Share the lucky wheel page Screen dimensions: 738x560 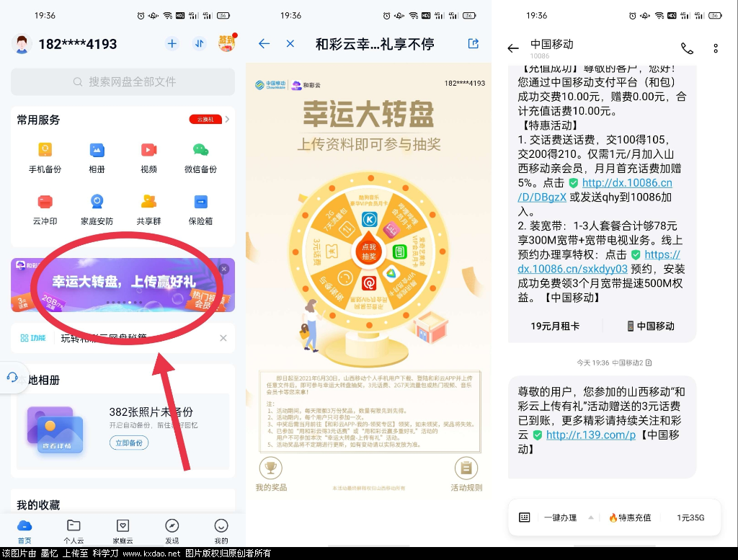click(x=474, y=44)
